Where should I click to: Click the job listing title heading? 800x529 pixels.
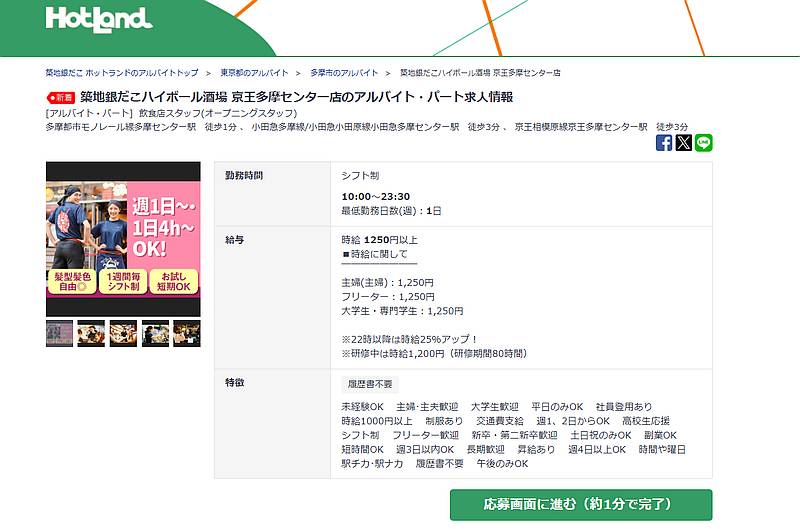296,97
